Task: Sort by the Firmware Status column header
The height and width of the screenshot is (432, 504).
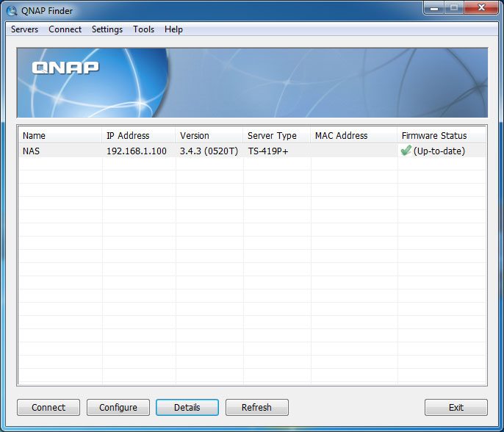Action: click(442, 135)
